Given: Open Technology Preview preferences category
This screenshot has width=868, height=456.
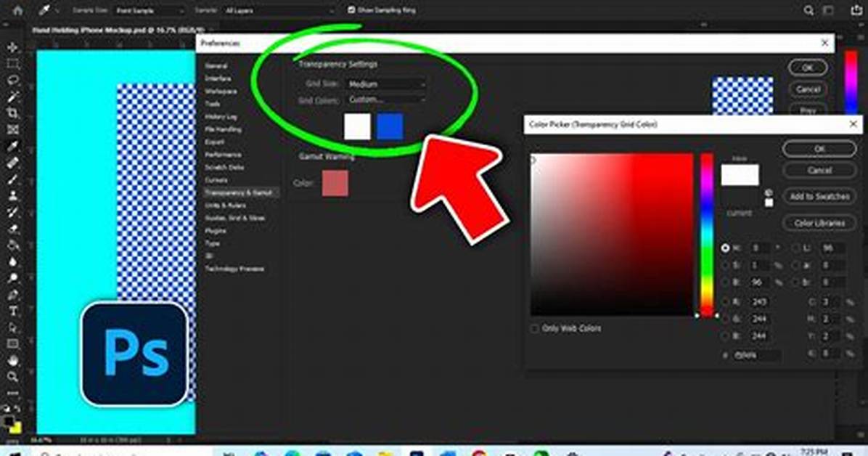Looking at the screenshot, I should pos(234,269).
